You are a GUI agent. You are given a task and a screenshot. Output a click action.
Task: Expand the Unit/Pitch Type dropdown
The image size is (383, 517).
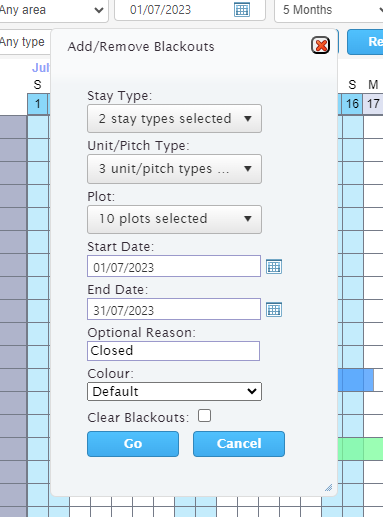(x=174, y=169)
